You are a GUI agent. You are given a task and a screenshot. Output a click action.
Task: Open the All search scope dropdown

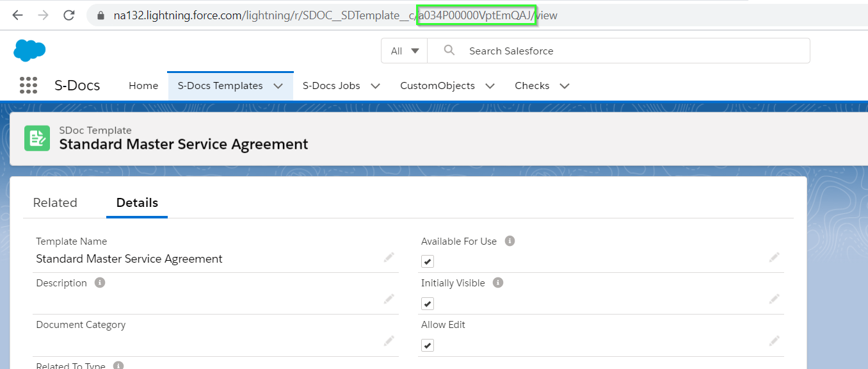(x=405, y=51)
